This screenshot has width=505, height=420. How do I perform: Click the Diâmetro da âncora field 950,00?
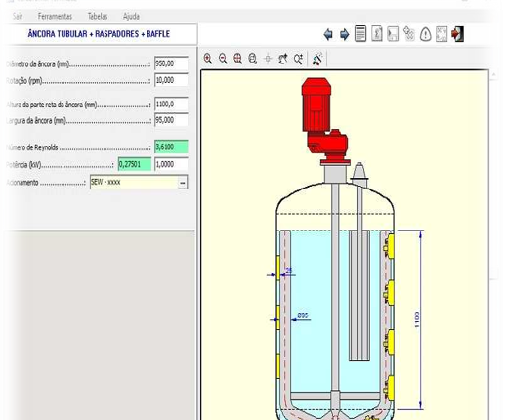[x=171, y=63]
